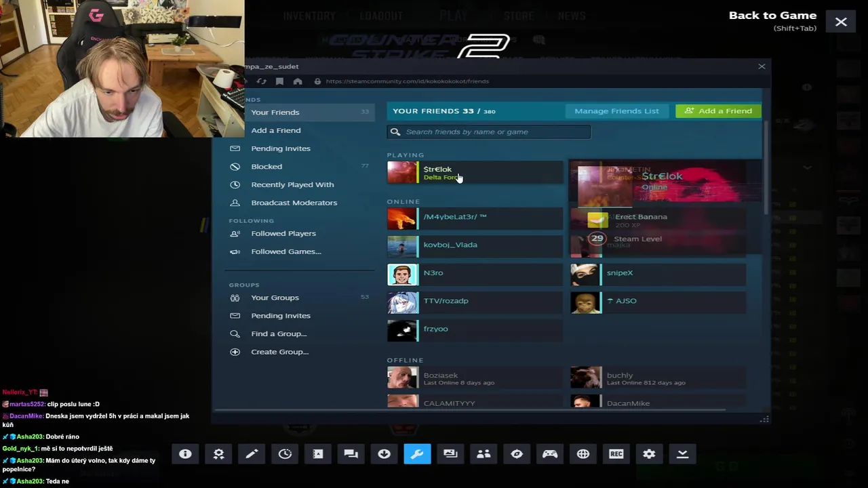Select the highlighted wrench tool icon
868x488 pixels.
pyautogui.click(x=417, y=454)
